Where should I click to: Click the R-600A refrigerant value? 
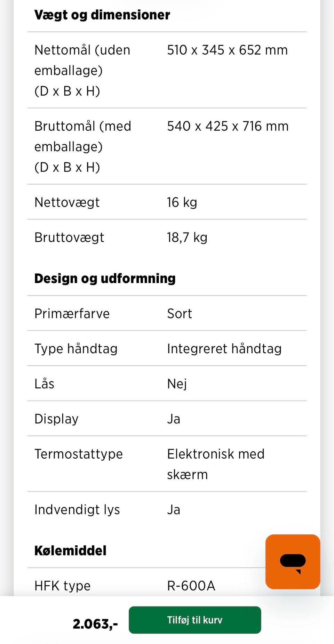(x=191, y=586)
